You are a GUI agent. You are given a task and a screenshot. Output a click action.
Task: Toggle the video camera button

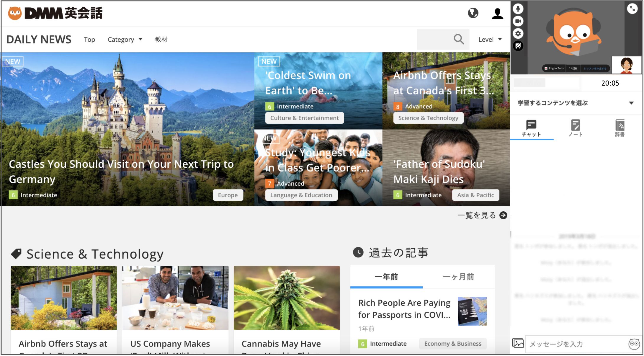(518, 21)
